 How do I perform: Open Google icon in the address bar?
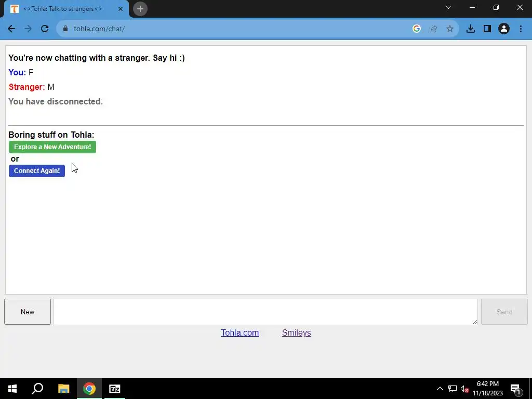(x=417, y=29)
